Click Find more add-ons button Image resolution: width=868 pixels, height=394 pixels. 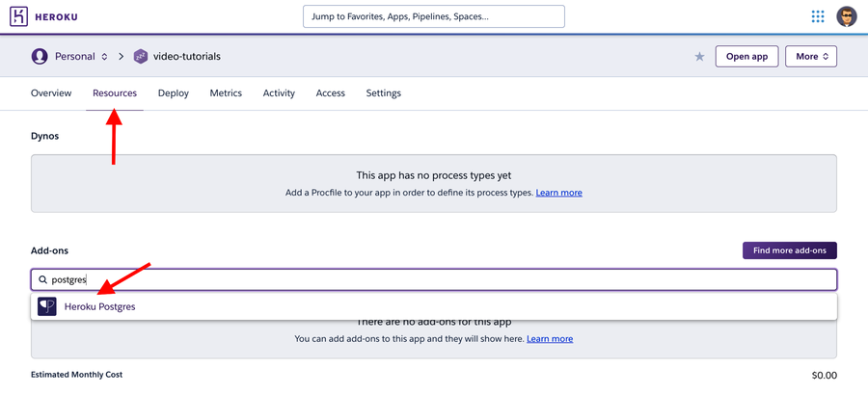pos(789,250)
